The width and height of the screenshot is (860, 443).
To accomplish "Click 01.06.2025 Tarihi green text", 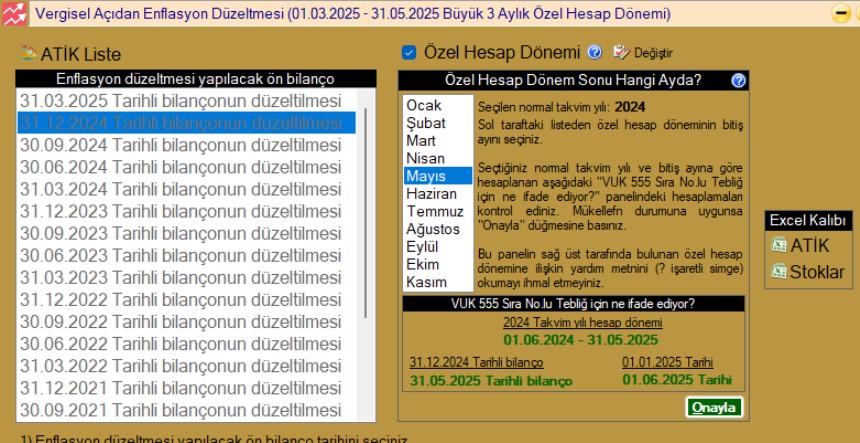I will tap(677, 379).
